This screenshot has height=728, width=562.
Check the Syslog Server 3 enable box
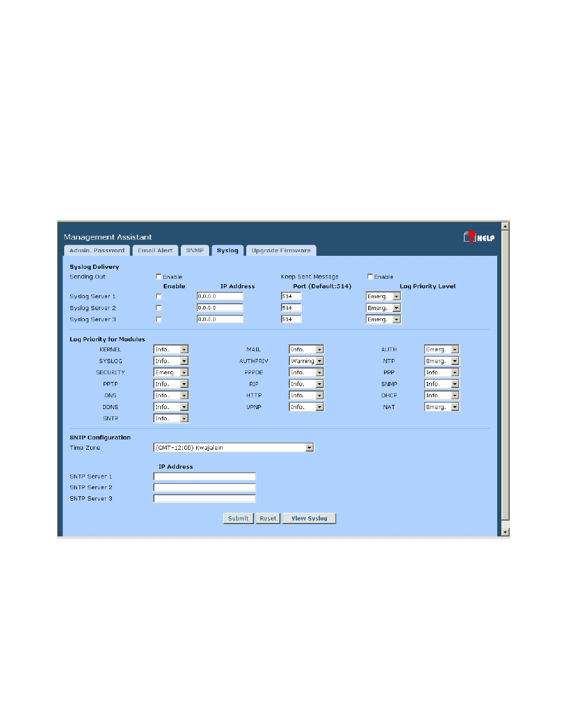[158, 319]
